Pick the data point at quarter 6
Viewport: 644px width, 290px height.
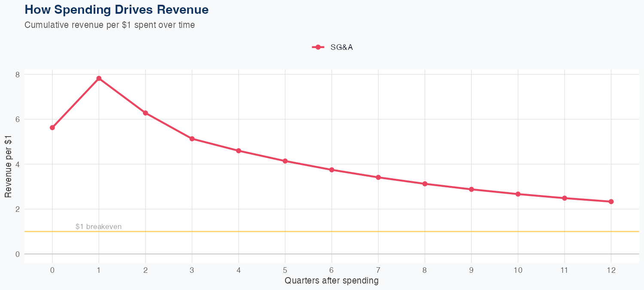[331, 170]
